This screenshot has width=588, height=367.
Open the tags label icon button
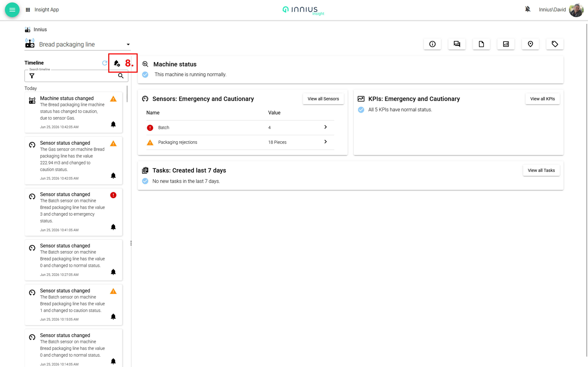click(x=555, y=44)
